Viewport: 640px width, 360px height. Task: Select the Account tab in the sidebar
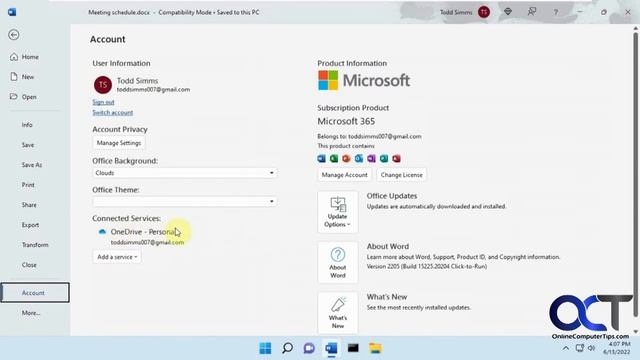point(35,293)
